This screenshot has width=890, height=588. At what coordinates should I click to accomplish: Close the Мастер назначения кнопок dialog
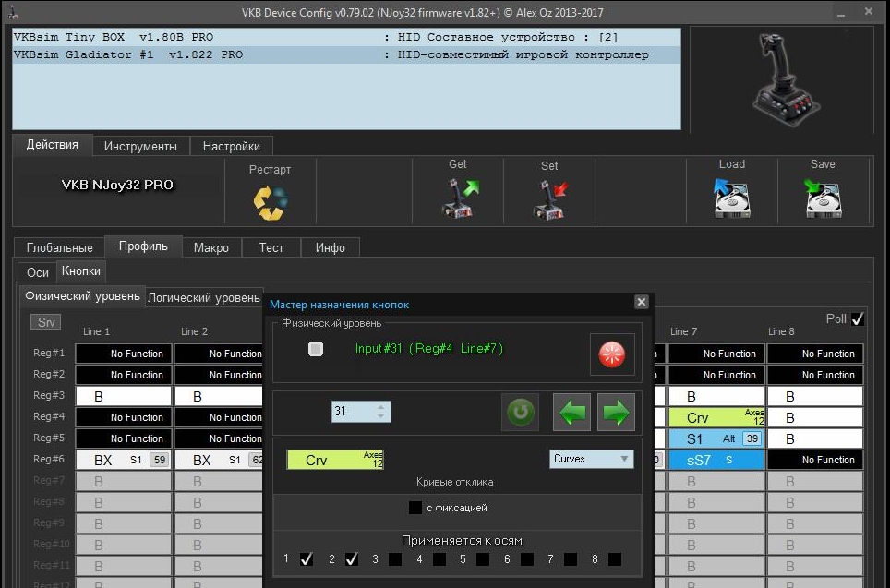coord(642,302)
